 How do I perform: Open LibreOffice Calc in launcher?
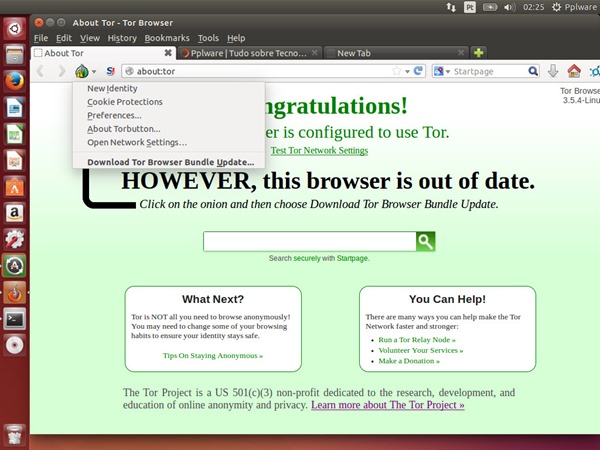tap(15, 134)
